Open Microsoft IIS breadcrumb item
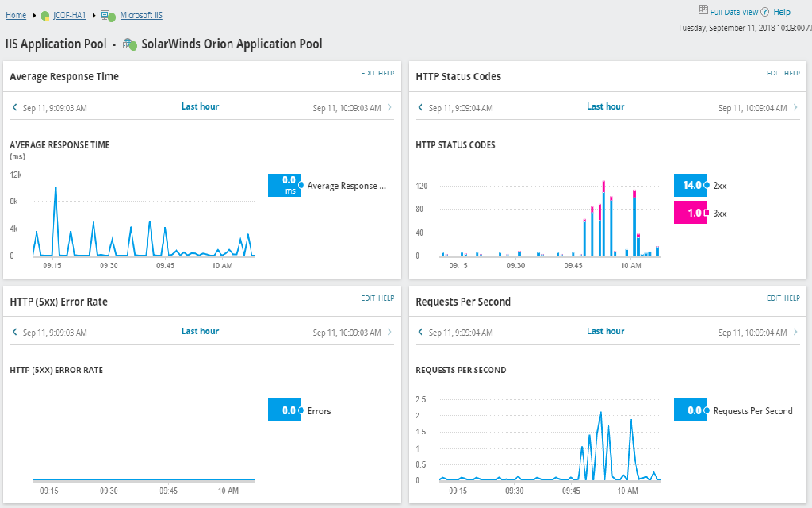The width and height of the screenshot is (812, 508). tap(141, 15)
